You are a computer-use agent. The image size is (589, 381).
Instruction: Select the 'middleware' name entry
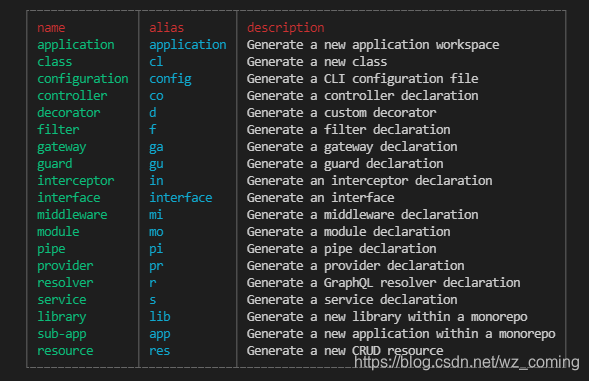tap(72, 215)
